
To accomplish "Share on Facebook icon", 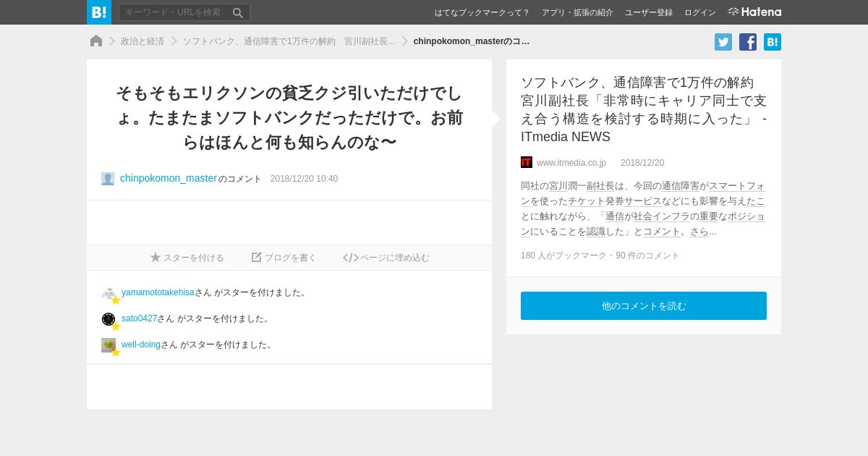I will tap(748, 42).
